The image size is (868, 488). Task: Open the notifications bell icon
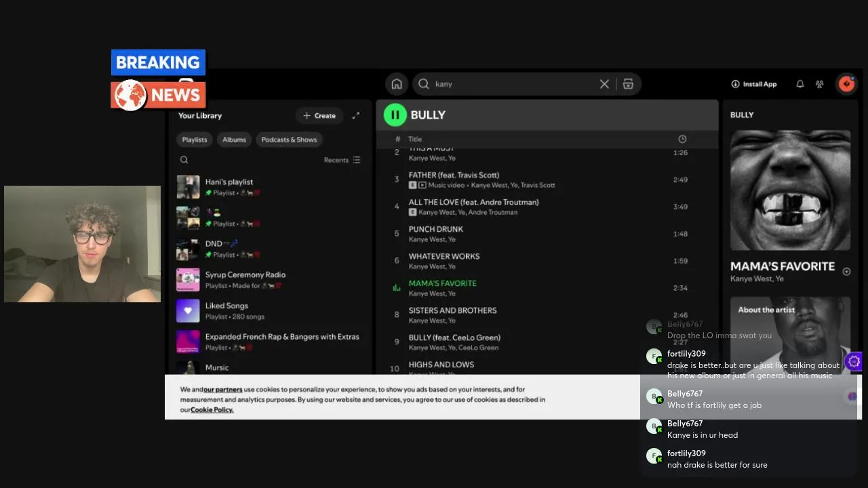[x=800, y=84]
